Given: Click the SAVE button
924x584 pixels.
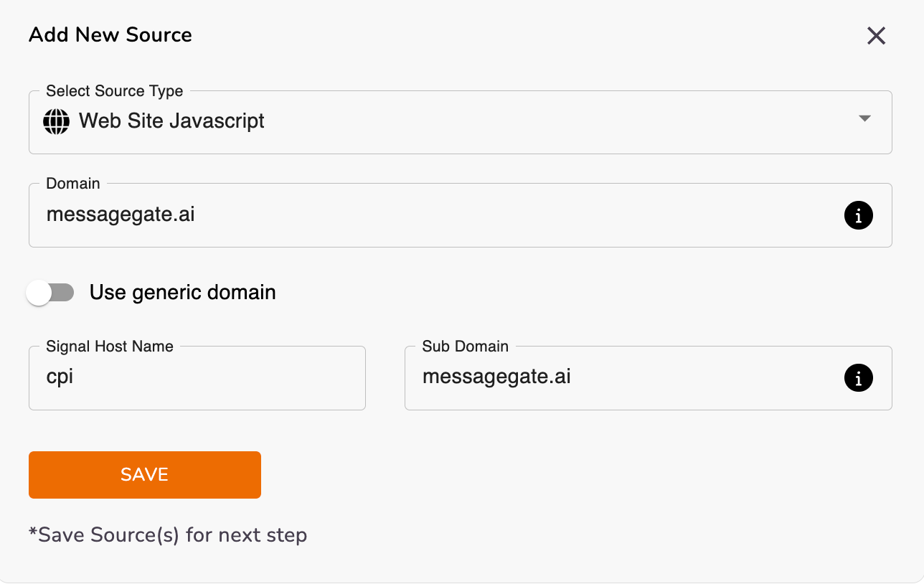Looking at the screenshot, I should click(145, 474).
